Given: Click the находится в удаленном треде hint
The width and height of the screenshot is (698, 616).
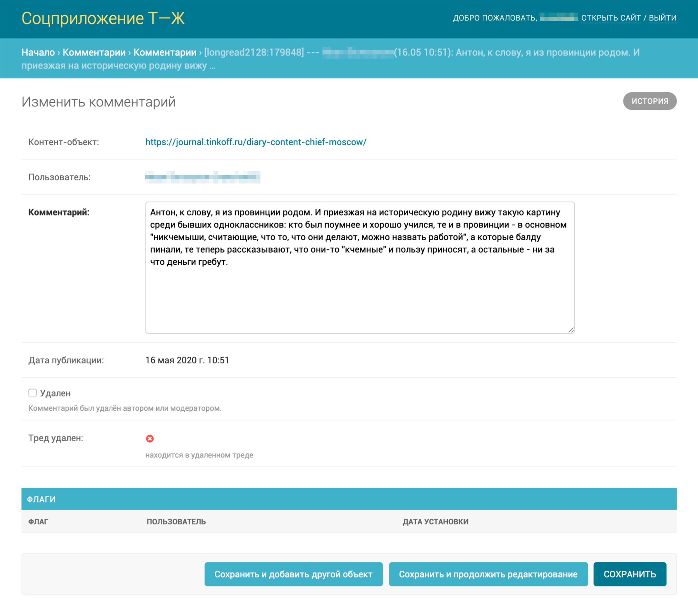Looking at the screenshot, I should [199, 455].
